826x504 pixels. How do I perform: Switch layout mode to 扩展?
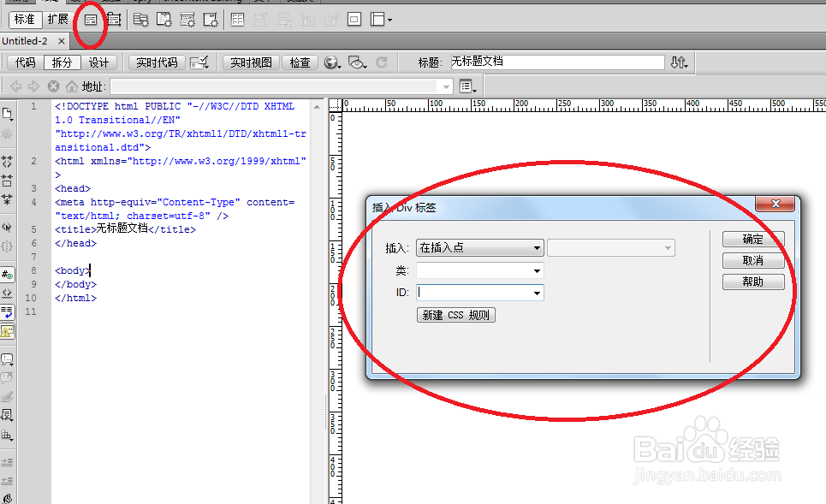point(58,20)
